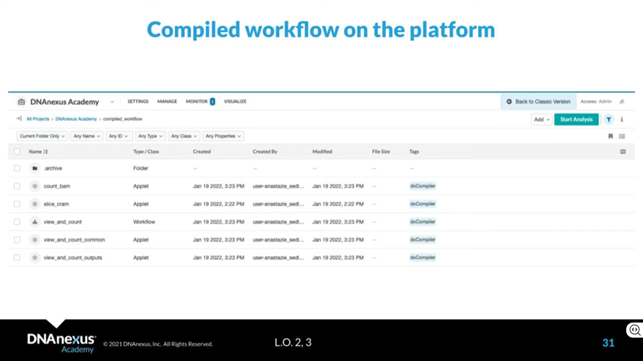Toggle the filter funnel icon
The image size is (643, 361).
(x=609, y=119)
